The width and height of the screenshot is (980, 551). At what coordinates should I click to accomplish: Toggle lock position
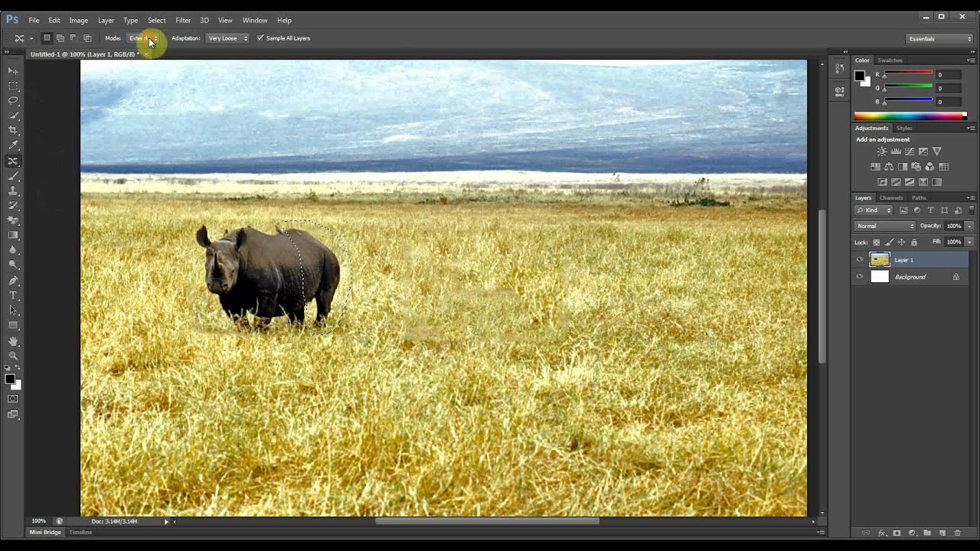click(x=901, y=243)
